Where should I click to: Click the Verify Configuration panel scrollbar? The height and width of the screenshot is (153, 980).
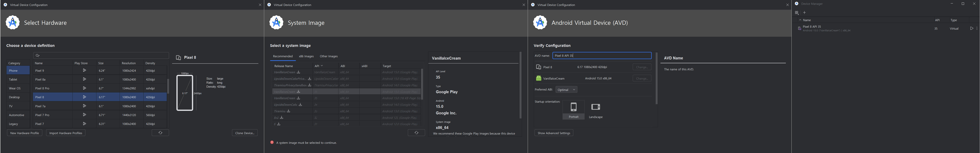point(656,78)
